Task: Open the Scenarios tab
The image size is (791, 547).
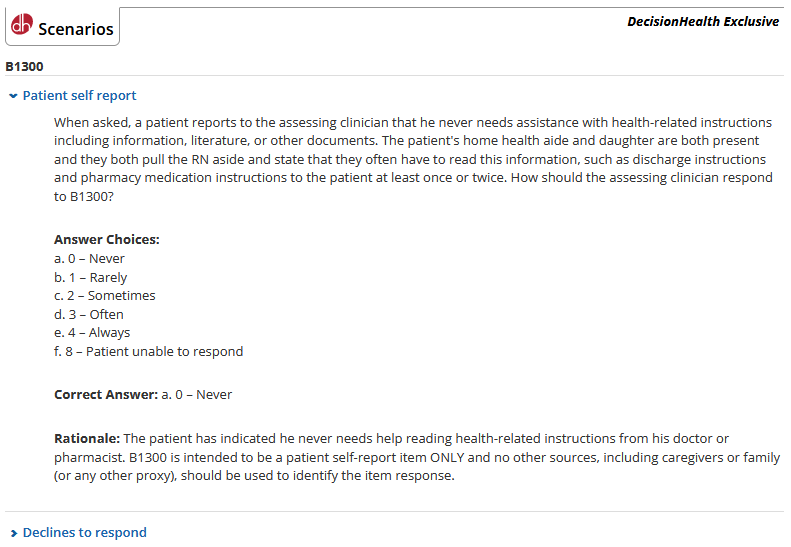Action: [x=75, y=29]
